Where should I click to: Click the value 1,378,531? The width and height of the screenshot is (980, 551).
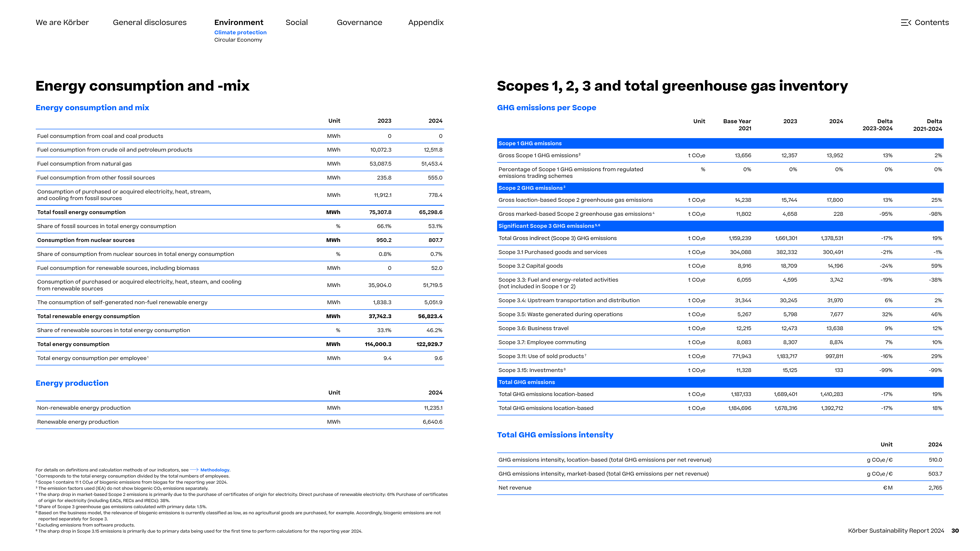pyautogui.click(x=832, y=239)
